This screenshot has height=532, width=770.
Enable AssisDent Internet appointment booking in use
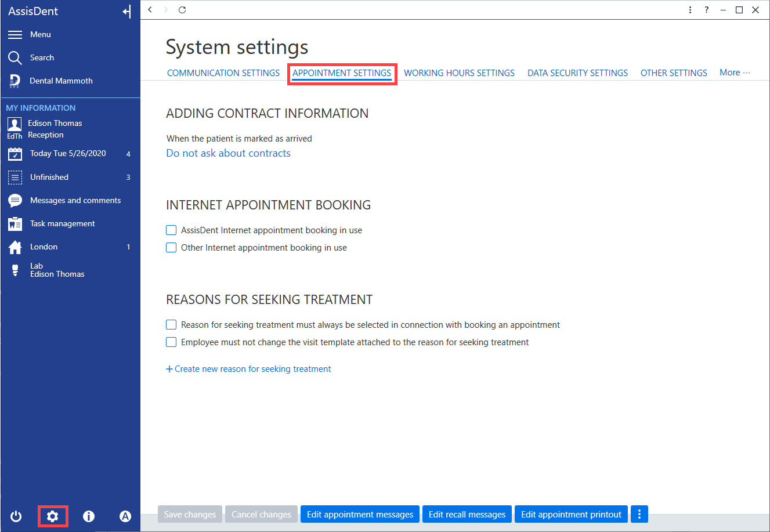point(171,230)
